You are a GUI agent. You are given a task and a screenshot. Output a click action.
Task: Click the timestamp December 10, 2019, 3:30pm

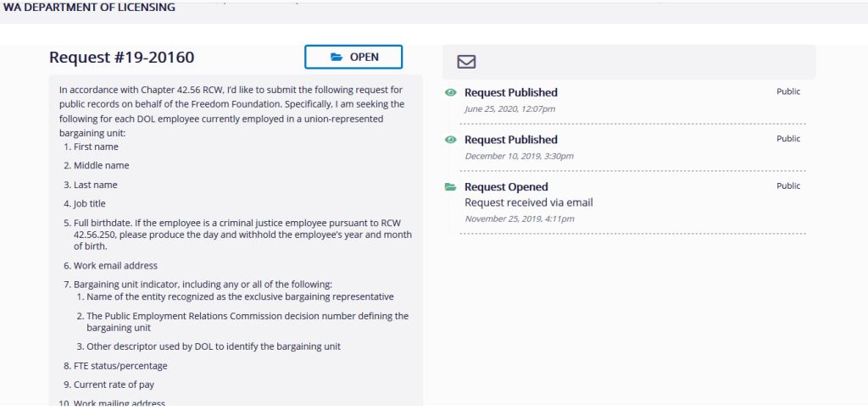point(519,157)
